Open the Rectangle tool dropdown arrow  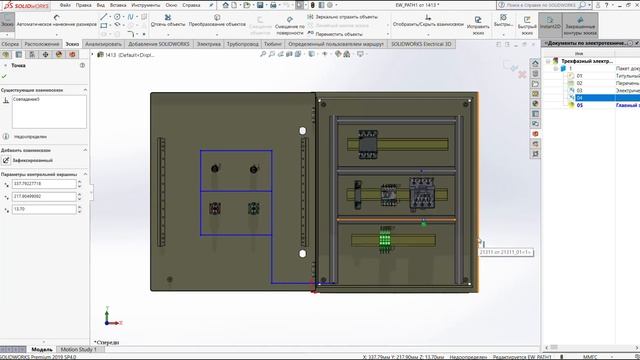[x=110, y=25]
